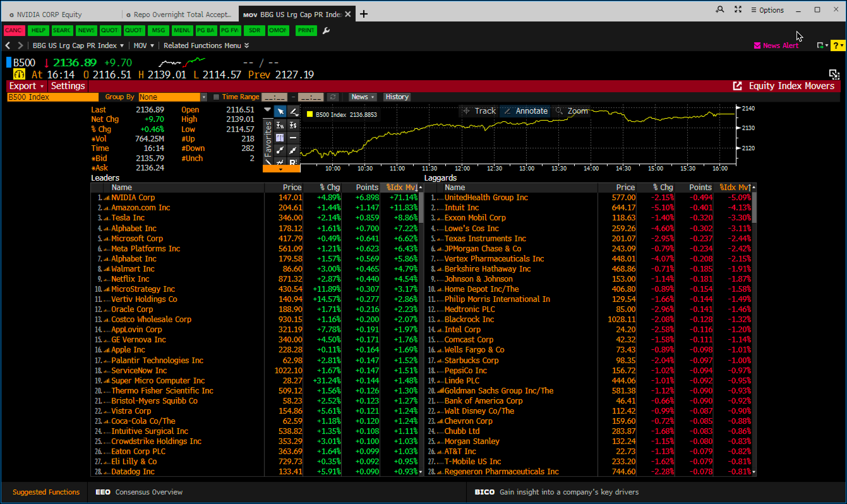This screenshot has height=504, width=847.
Task: Select the regression R chart tool
Action: [x=293, y=162]
